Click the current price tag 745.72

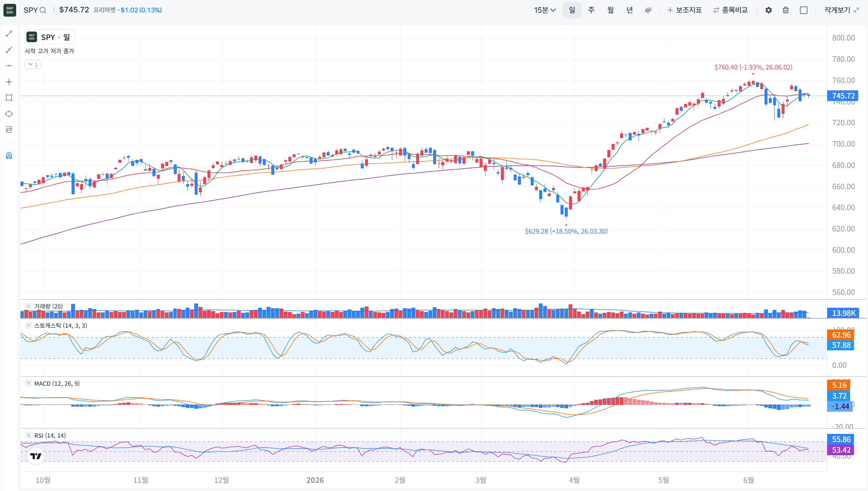pyautogui.click(x=842, y=96)
